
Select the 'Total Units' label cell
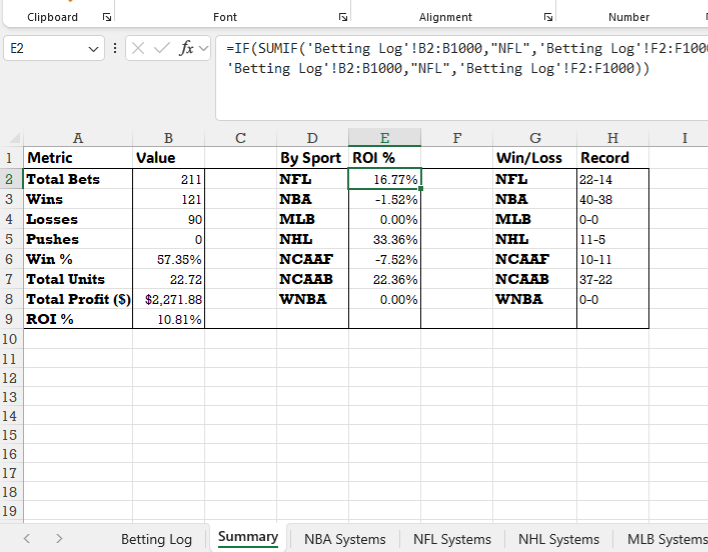point(78,279)
